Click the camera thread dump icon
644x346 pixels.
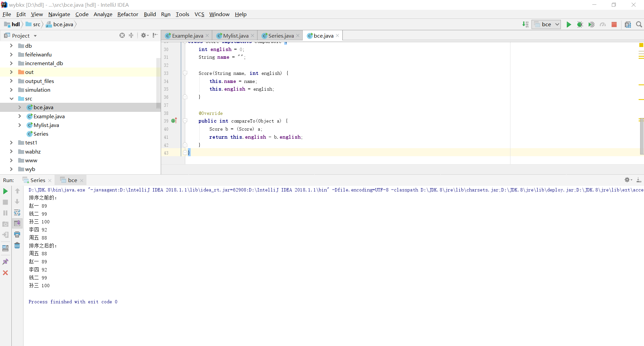point(5,224)
